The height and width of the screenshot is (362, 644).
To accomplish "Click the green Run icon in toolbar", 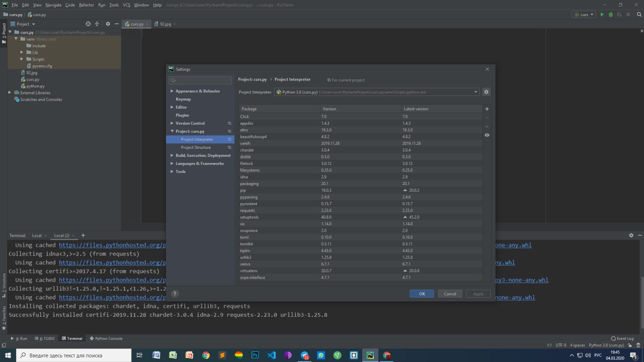I will point(602,15).
